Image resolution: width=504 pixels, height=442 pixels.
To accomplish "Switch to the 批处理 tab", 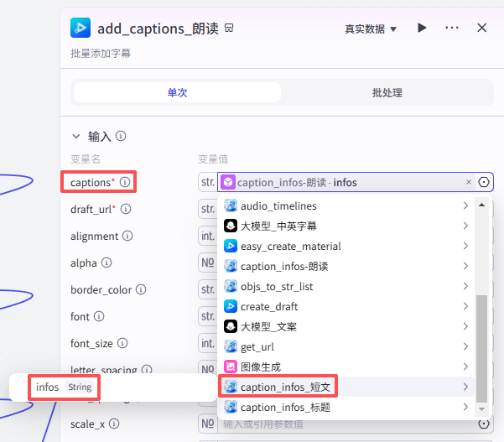I will [x=387, y=92].
